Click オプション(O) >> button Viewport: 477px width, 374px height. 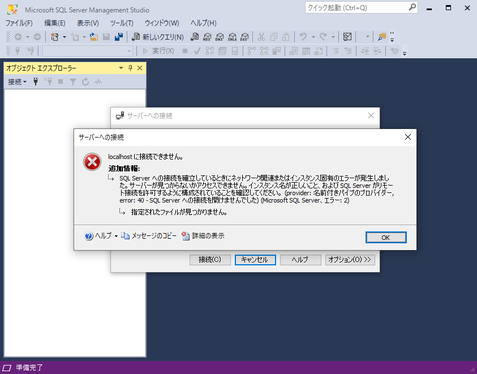tap(350, 260)
